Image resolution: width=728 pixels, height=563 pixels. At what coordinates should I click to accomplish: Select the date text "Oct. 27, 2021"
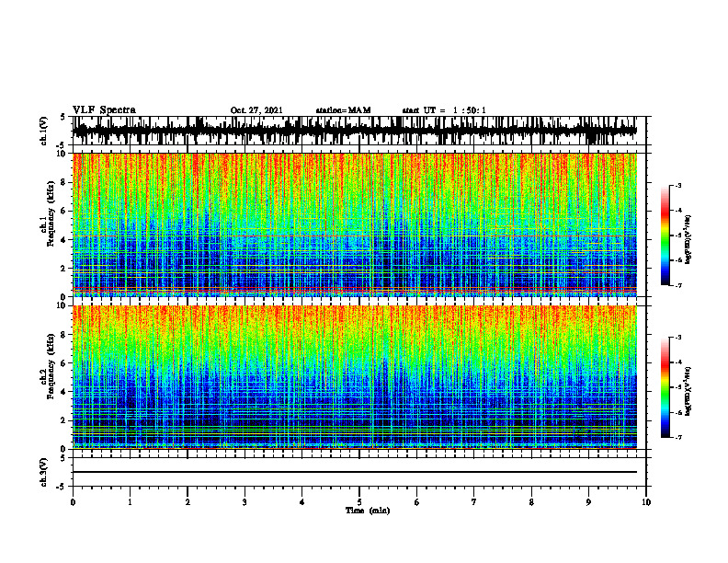pyautogui.click(x=256, y=110)
